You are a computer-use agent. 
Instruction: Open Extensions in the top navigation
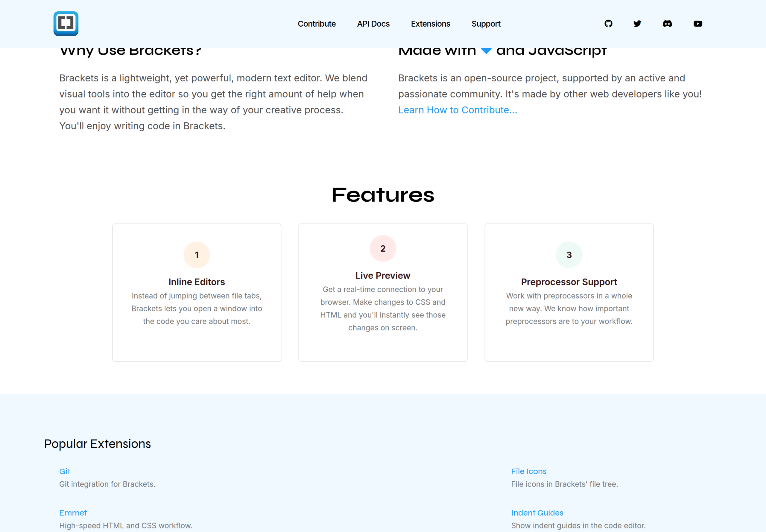coord(430,24)
